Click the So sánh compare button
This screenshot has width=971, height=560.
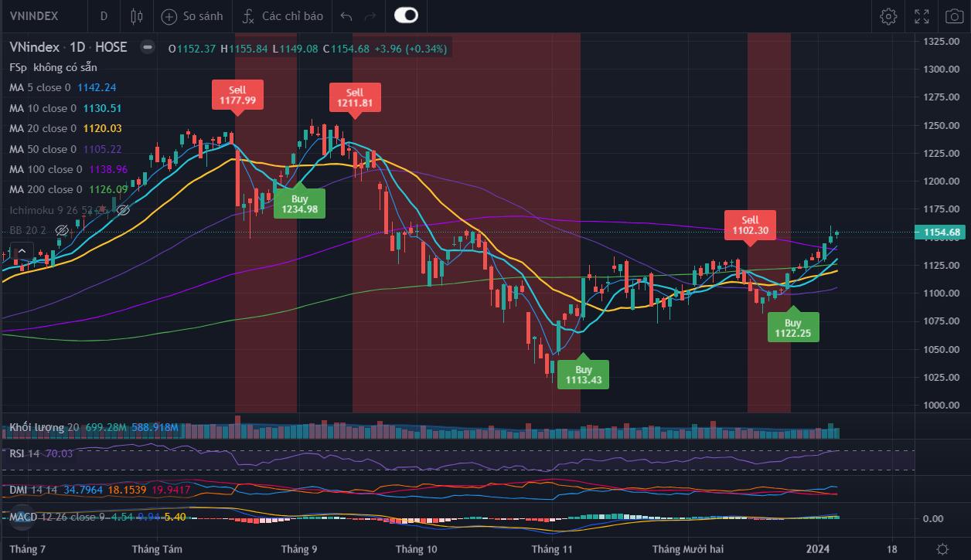point(192,15)
